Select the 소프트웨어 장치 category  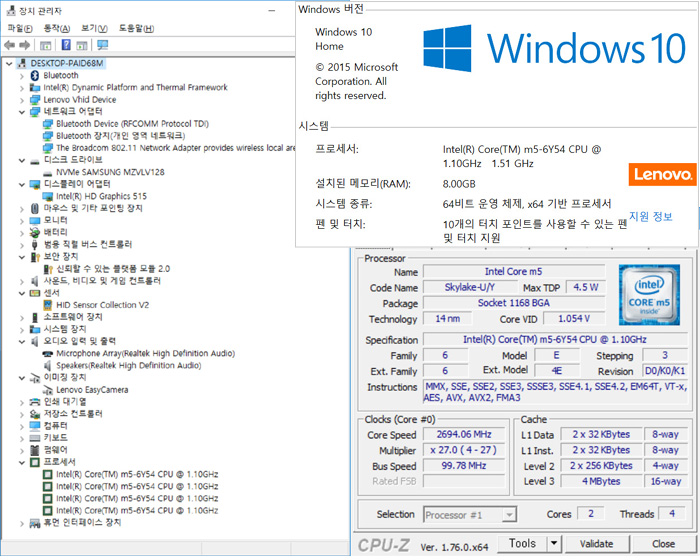pyautogui.click(x=73, y=318)
